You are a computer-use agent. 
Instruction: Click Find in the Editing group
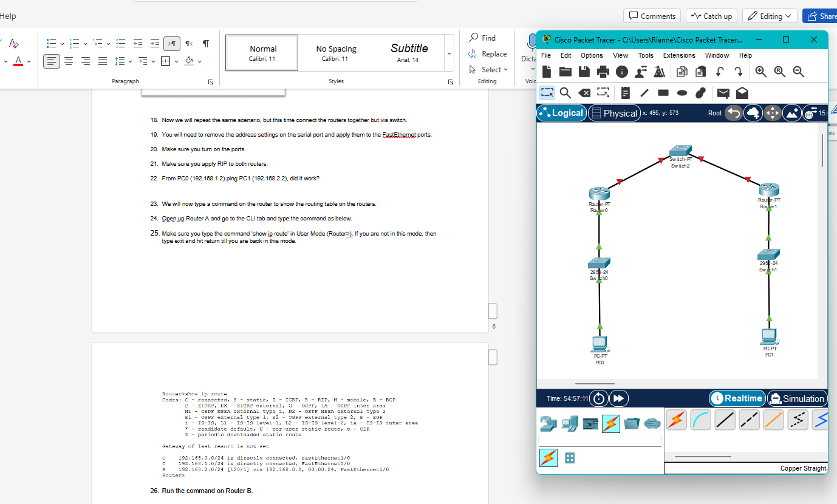coord(483,38)
